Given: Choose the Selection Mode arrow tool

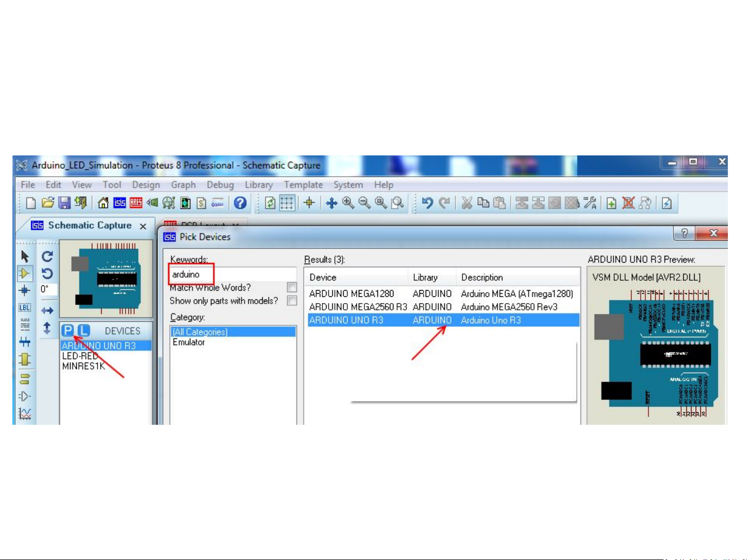Looking at the screenshot, I should [24, 256].
